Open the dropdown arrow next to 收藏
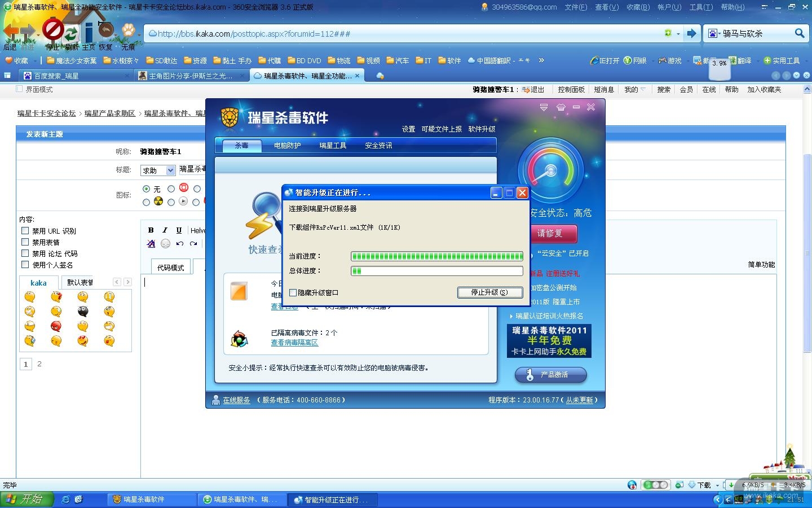Screen dimensions: 812x508 coord(35,60)
